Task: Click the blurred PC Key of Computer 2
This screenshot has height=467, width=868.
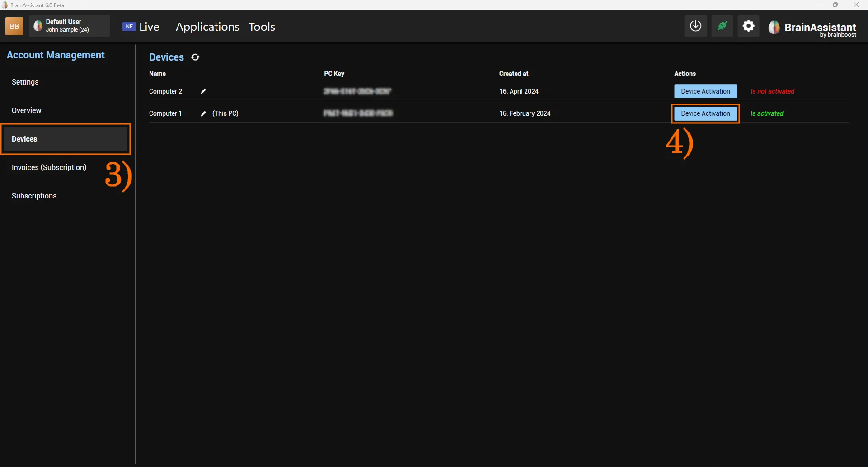Action: point(357,91)
